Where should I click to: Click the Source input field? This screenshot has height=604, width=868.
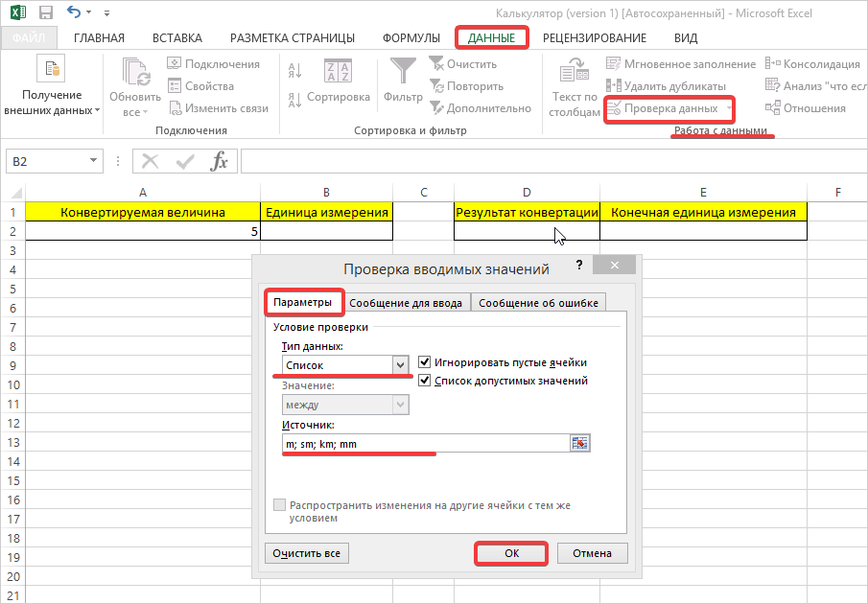422,443
